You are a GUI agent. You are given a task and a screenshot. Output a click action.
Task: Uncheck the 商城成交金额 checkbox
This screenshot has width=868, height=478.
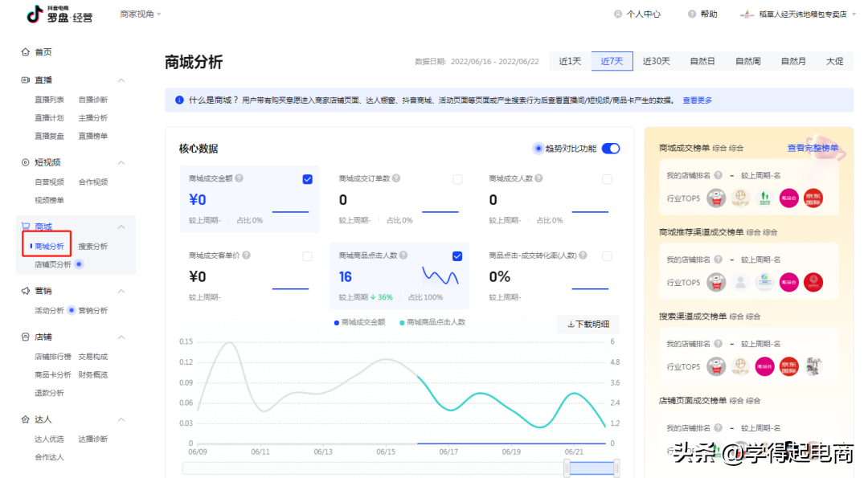point(307,179)
